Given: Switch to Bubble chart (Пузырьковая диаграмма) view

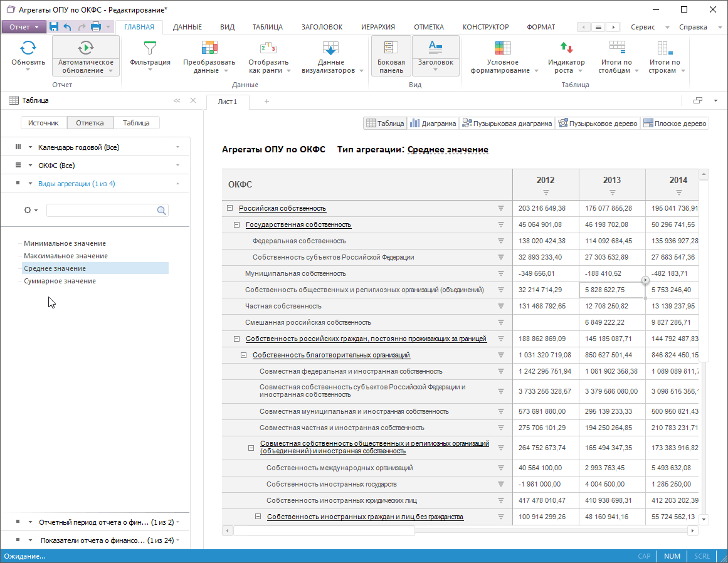Looking at the screenshot, I should click(x=507, y=124).
